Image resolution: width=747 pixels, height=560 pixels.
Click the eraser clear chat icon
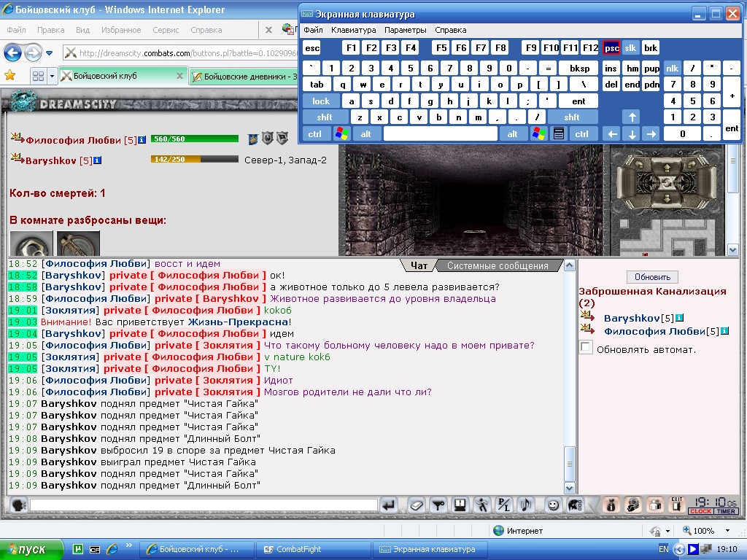tap(415, 505)
